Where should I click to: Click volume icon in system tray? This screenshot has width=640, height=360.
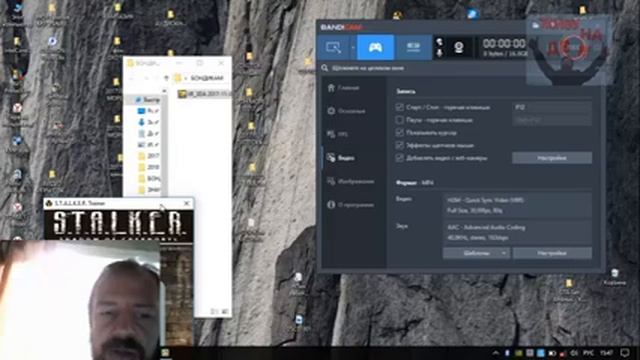tap(574, 353)
